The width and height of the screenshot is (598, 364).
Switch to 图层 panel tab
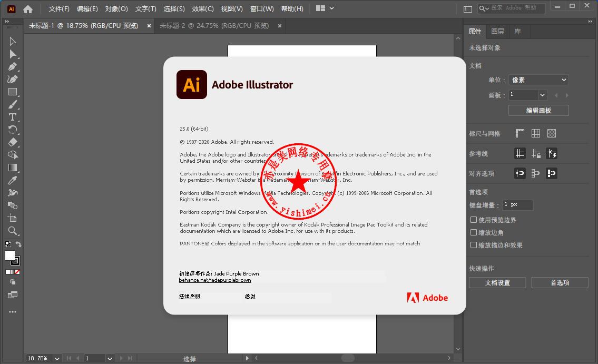[x=498, y=31]
